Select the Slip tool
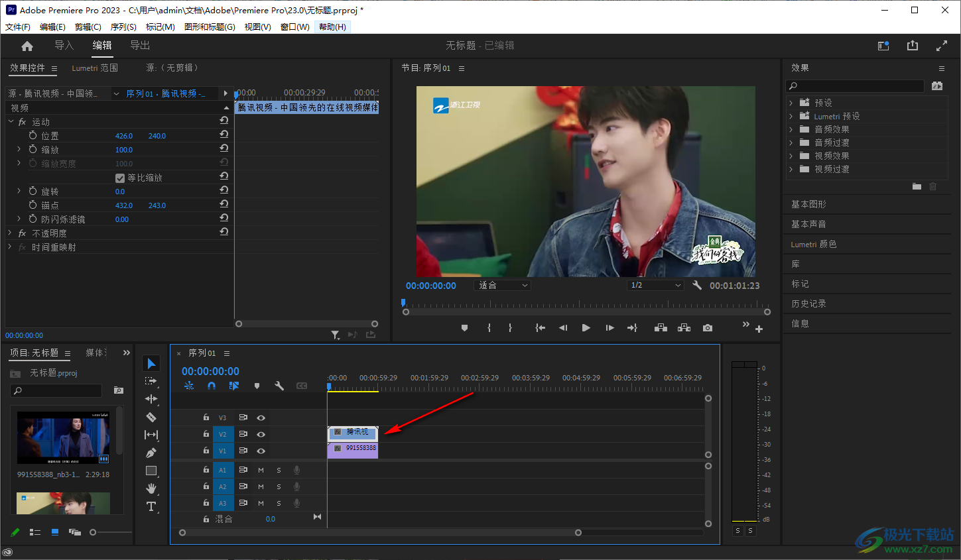961x560 pixels. click(x=151, y=435)
